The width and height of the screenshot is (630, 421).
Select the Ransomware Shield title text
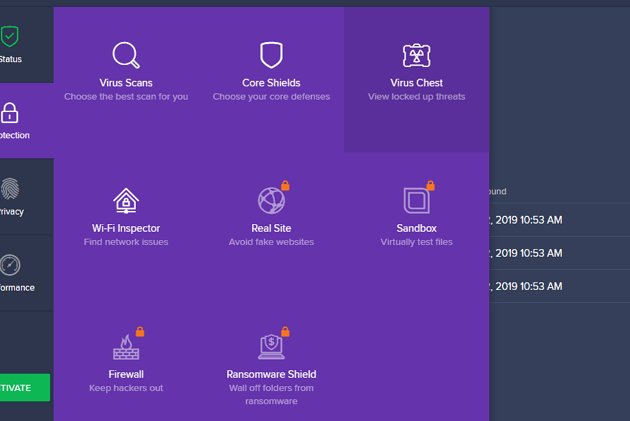click(x=271, y=374)
